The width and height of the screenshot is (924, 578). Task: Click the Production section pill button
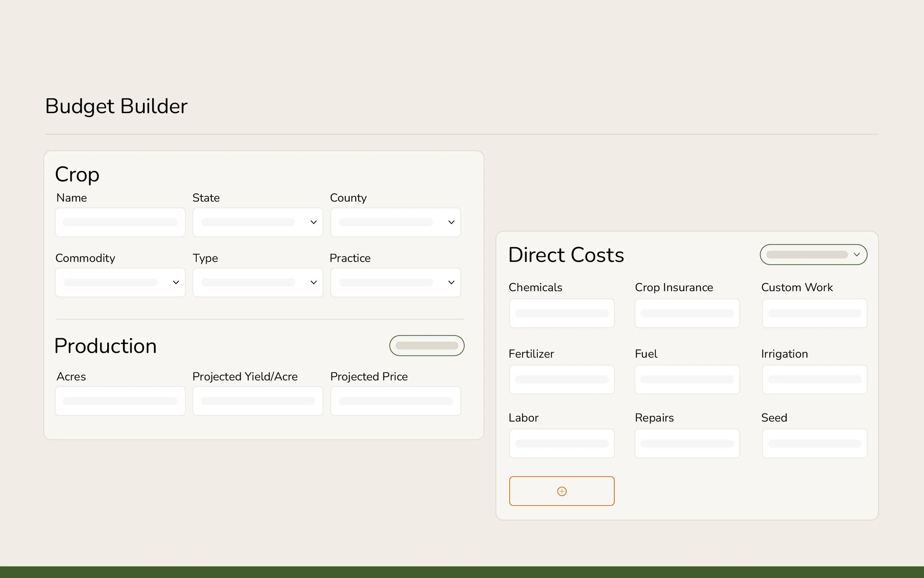coord(427,345)
